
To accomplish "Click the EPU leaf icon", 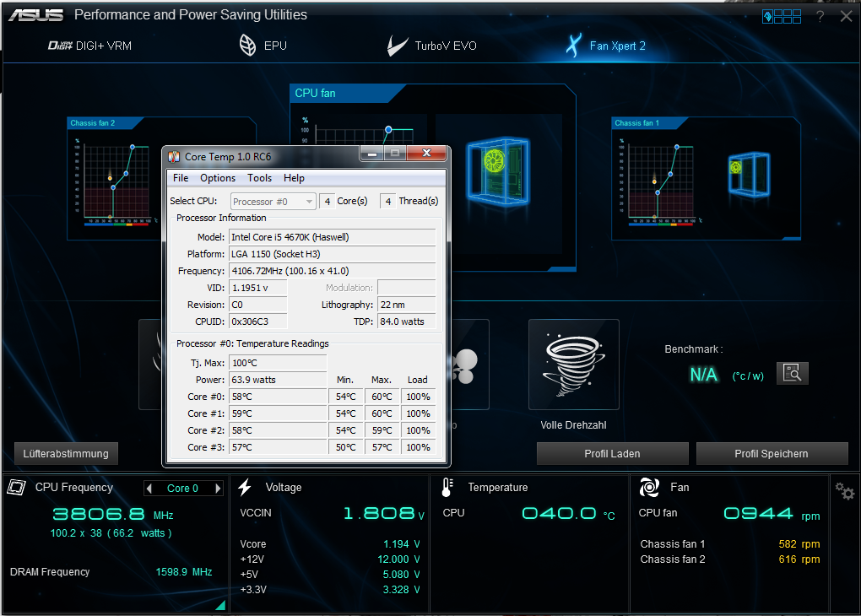I will click(x=247, y=45).
